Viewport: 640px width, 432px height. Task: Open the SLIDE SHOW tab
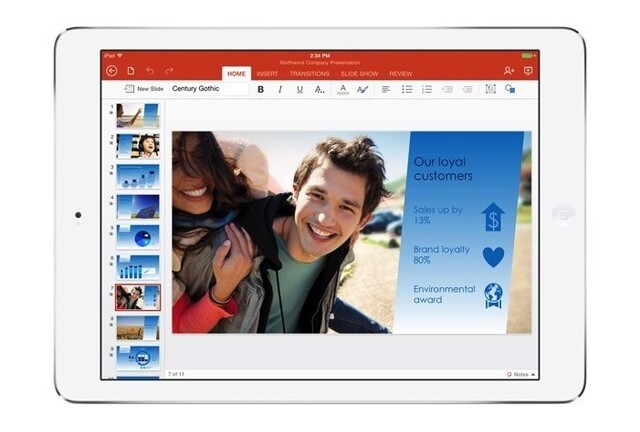[x=360, y=74]
